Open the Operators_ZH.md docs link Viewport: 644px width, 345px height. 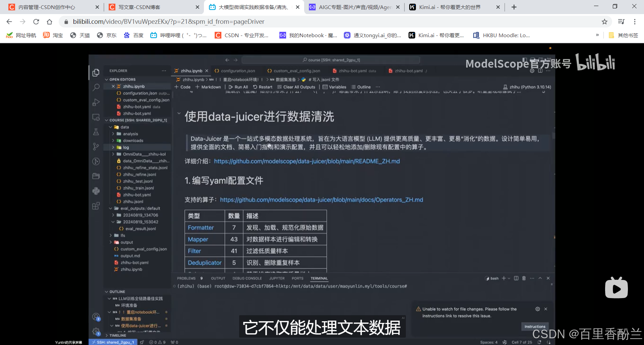pyautogui.click(x=322, y=200)
